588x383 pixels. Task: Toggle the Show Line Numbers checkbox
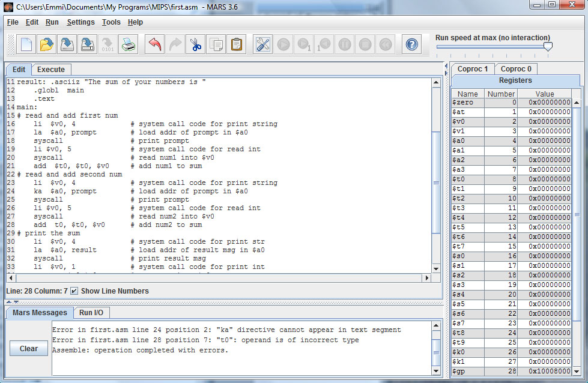[74, 291]
